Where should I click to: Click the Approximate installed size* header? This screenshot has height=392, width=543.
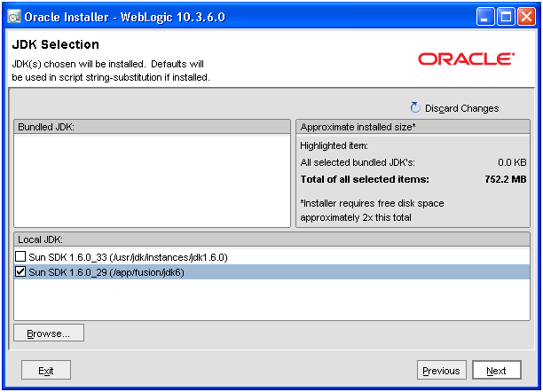[x=413, y=127]
